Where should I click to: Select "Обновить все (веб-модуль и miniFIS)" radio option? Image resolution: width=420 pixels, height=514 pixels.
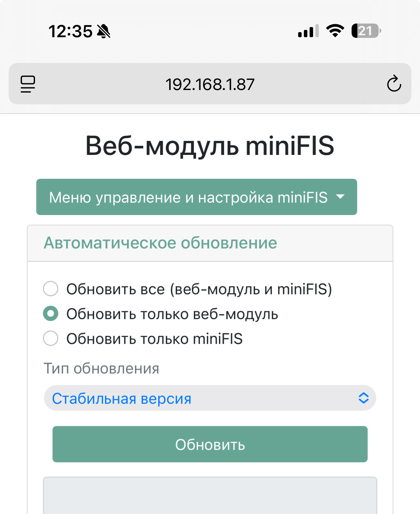[51, 289]
